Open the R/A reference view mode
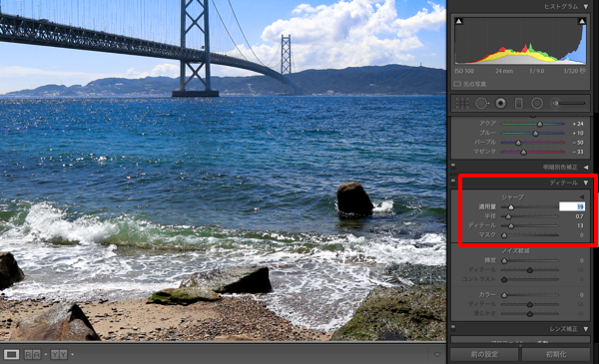 tap(33, 354)
